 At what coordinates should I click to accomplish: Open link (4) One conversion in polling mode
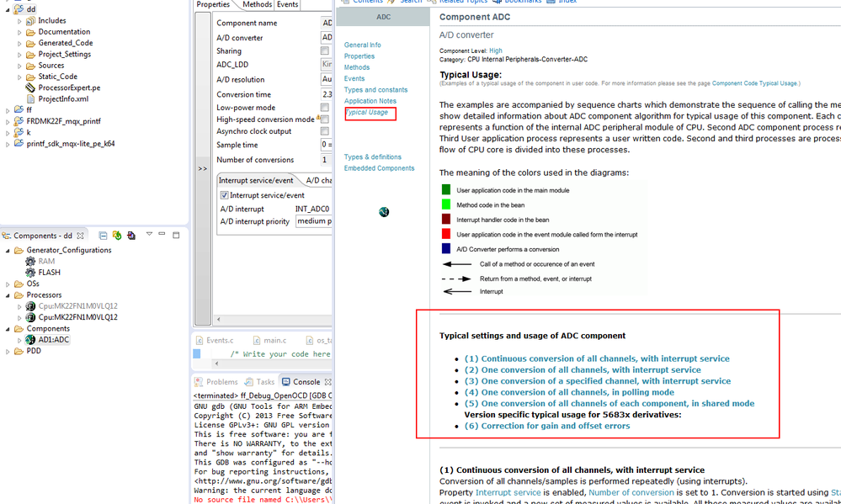(x=569, y=392)
